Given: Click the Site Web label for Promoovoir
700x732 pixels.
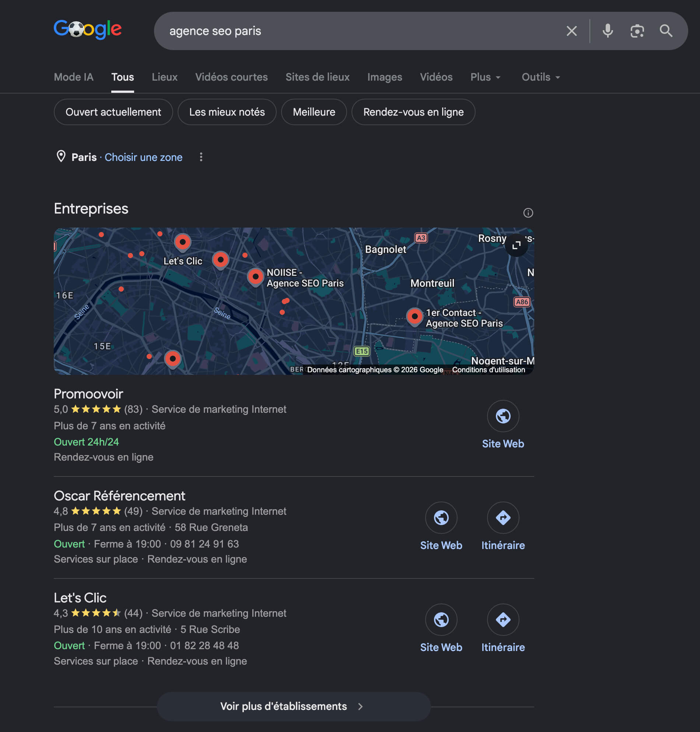Looking at the screenshot, I should pos(503,444).
